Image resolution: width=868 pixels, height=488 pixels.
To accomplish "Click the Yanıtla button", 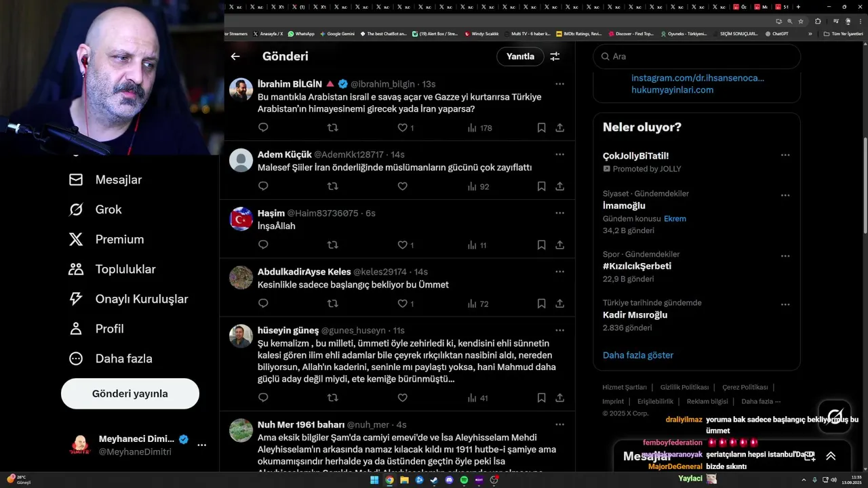I will click(520, 56).
